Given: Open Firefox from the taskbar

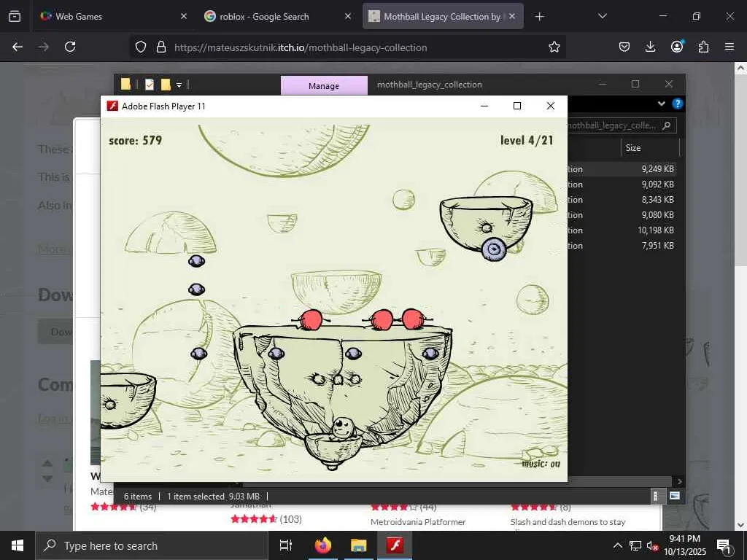Looking at the screenshot, I should 322,545.
